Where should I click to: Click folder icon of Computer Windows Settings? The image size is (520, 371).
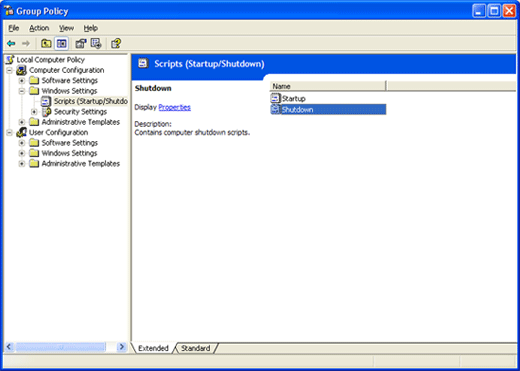pyautogui.click(x=34, y=91)
